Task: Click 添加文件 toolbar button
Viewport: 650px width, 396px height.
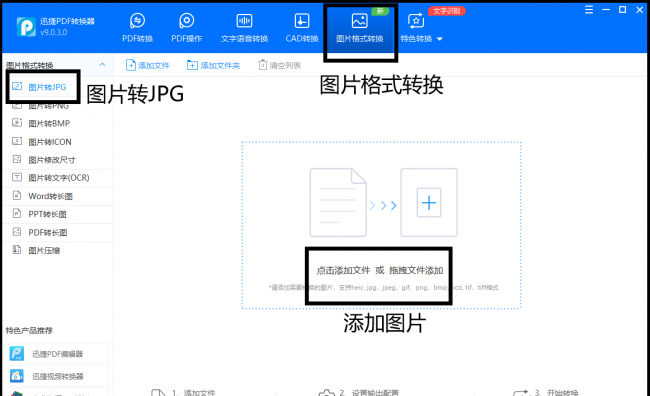Action: pyautogui.click(x=148, y=65)
